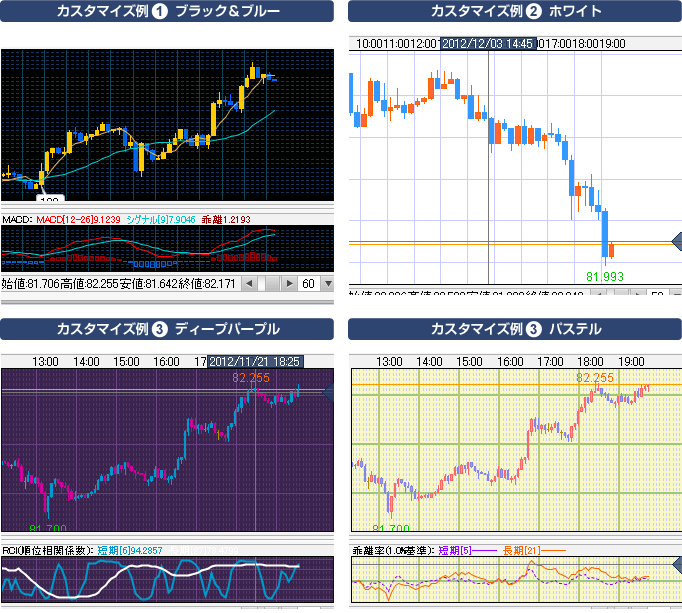Click the カスタマイズ例 ディープパープル header
The width and height of the screenshot is (682, 613).
[167, 329]
